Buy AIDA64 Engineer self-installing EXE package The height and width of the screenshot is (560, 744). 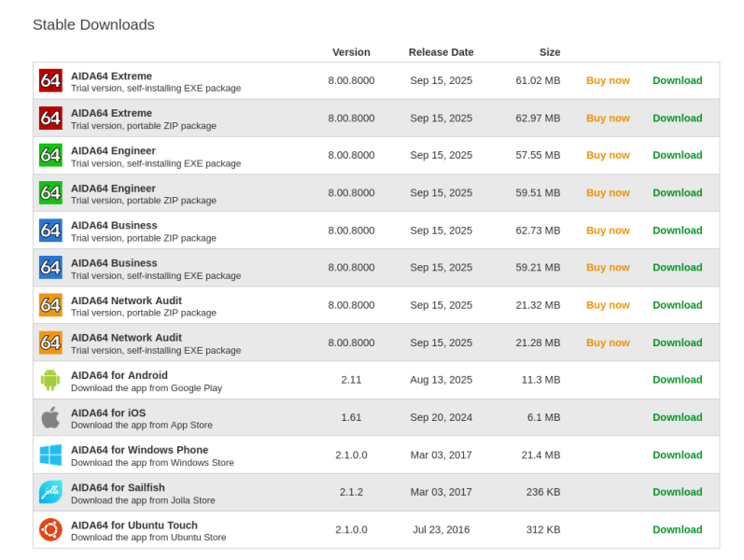608,155
